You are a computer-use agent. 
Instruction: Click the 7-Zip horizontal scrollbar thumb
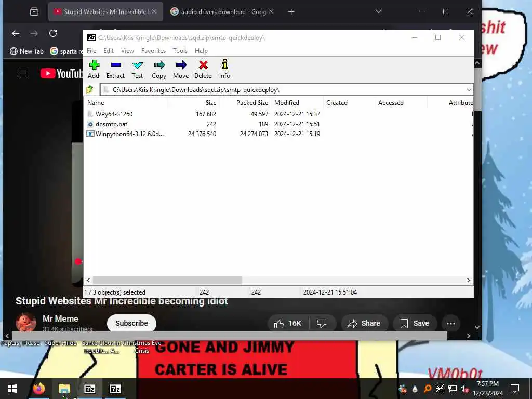(x=167, y=280)
